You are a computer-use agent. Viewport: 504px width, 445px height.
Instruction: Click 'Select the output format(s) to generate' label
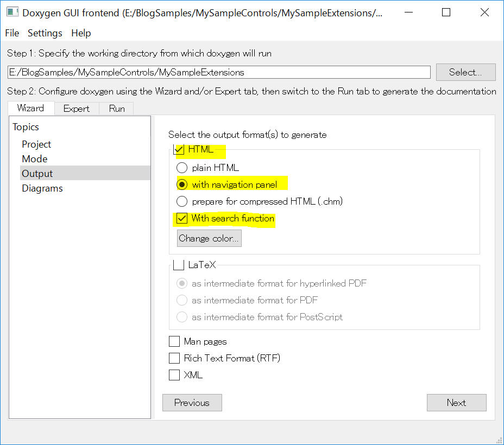tap(248, 135)
